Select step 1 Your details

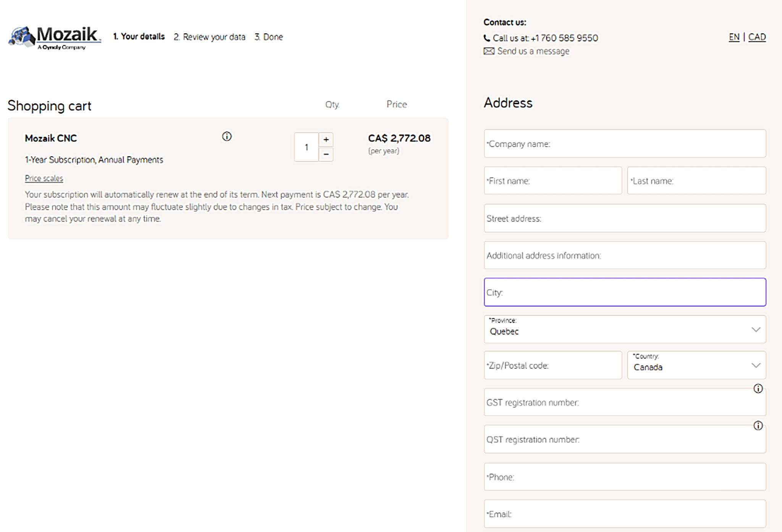[x=139, y=37]
